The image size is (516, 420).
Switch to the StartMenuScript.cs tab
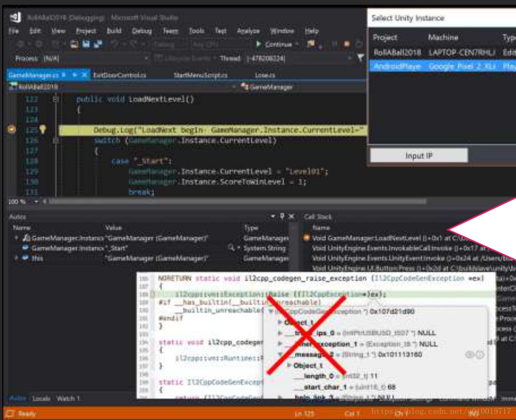tap(200, 75)
